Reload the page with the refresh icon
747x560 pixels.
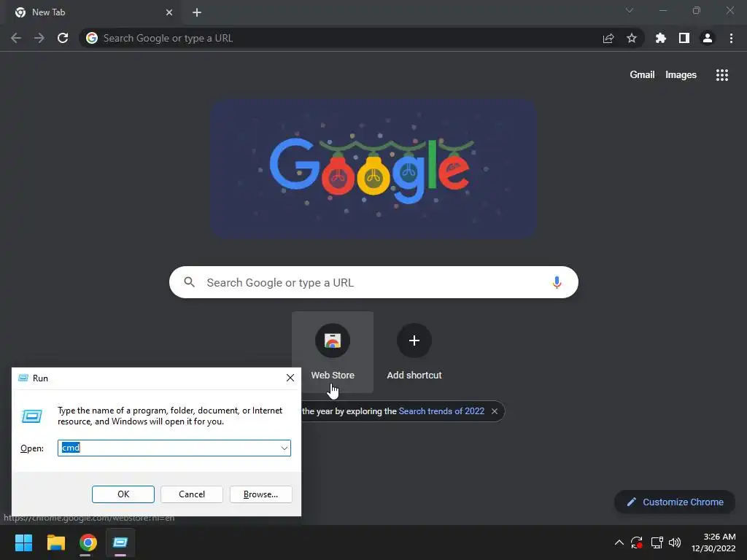coord(63,38)
